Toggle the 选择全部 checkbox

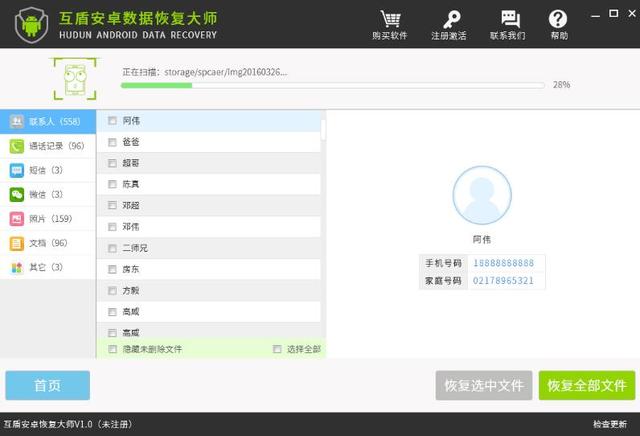(x=277, y=349)
